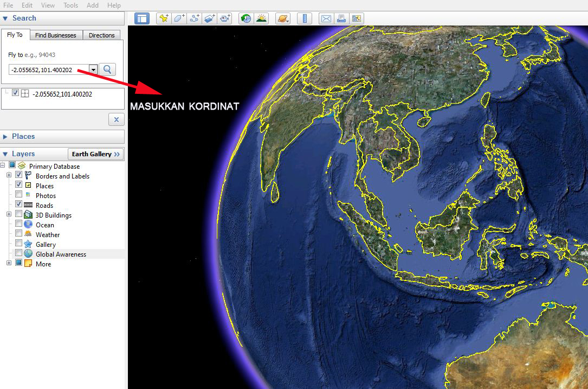Image resolution: width=588 pixels, height=389 pixels.
Task: Select the Borders and Labels label
Action: pos(63,176)
